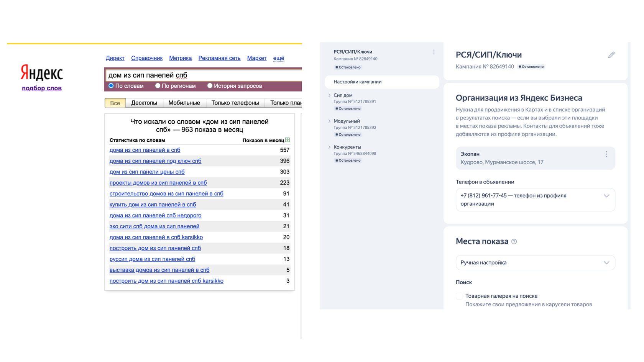Switch to the Десктопы tab
The width and height of the screenshot is (644, 362).
pos(144,103)
